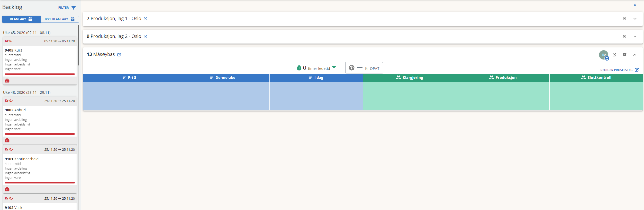Open the 9101 Kantinearbeid backlog card
Screen dimensions: 644x210
point(40,169)
